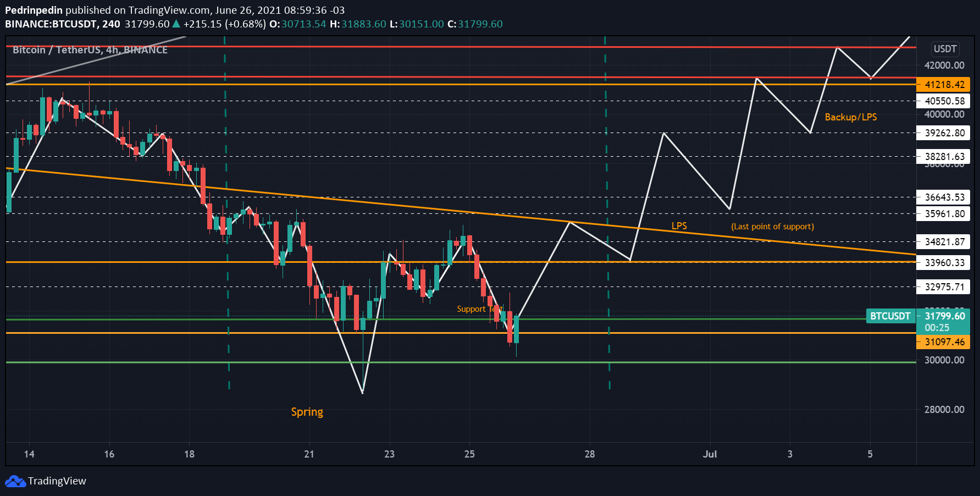Image resolution: width=980 pixels, height=496 pixels.
Task: Click the 31097.46 orange price label
Action: [x=944, y=342]
